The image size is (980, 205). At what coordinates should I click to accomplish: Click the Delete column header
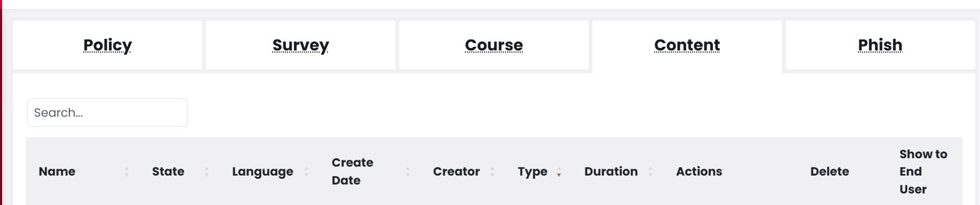pyautogui.click(x=829, y=171)
